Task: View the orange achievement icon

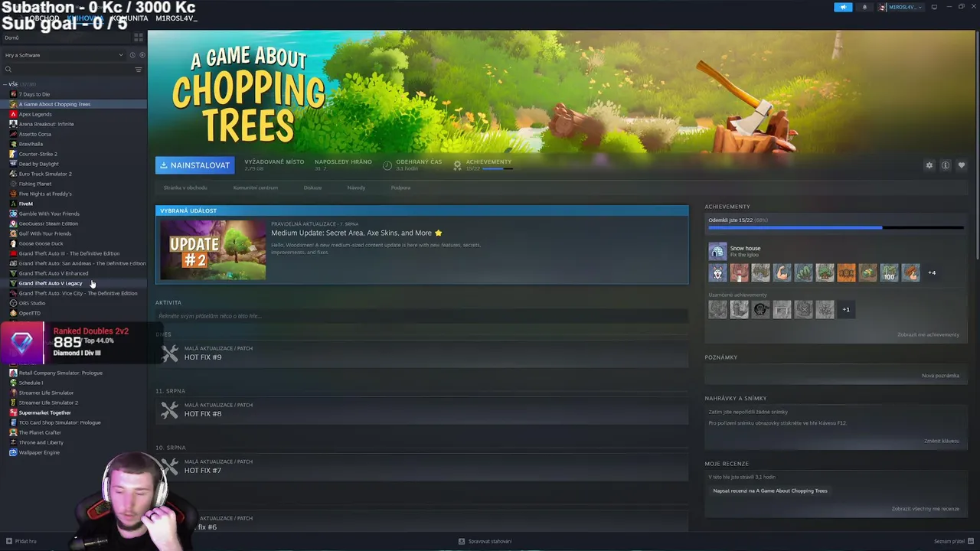Action: 846,272
